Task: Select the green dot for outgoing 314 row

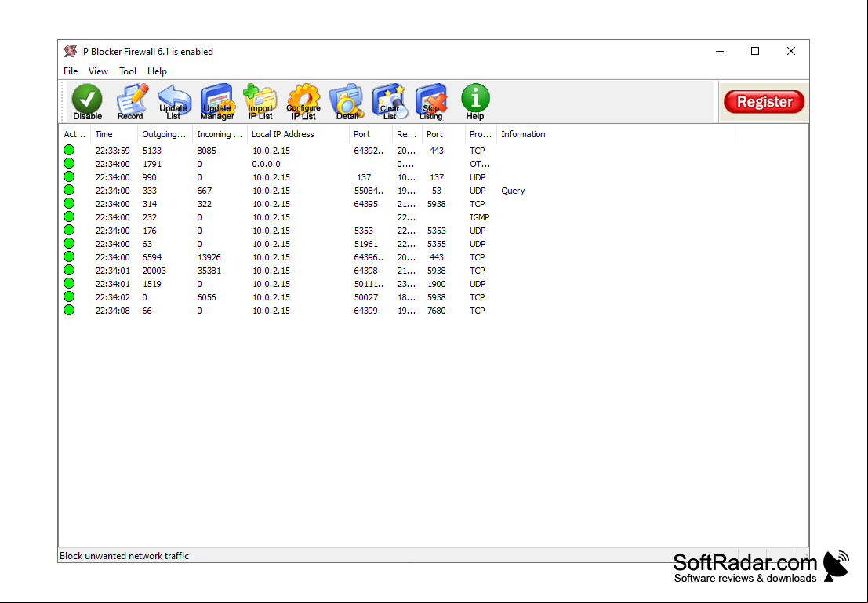Action: [x=69, y=203]
